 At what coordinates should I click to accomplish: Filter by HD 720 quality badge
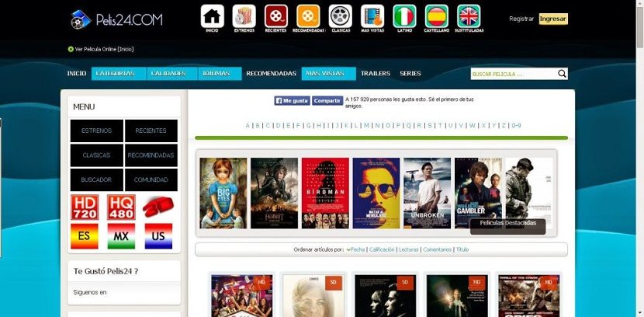[x=85, y=207]
